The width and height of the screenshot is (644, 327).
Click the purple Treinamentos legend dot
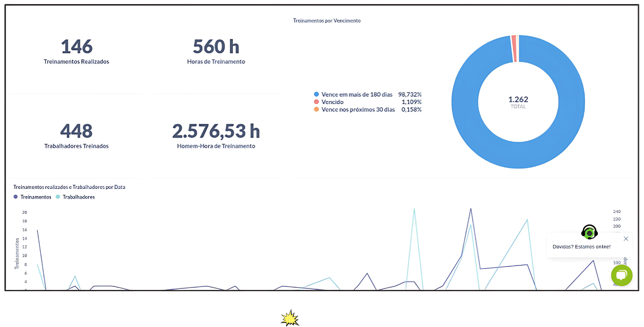15,197
